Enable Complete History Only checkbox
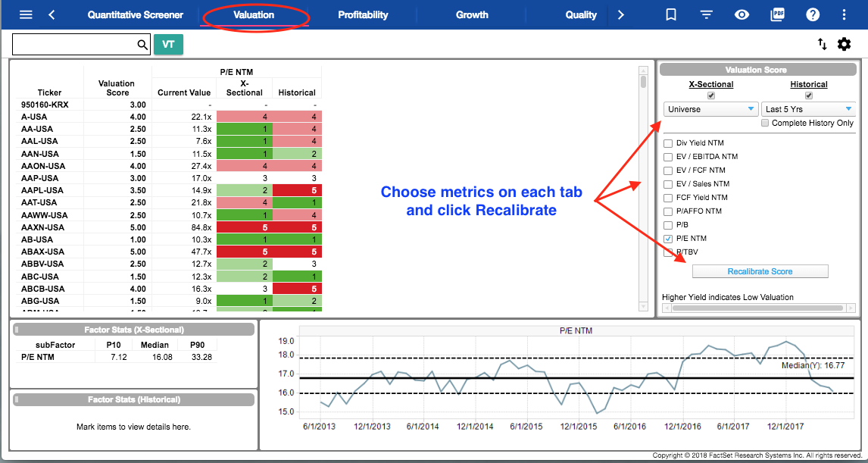Viewport: 868px width, 463px height. click(x=765, y=123)
